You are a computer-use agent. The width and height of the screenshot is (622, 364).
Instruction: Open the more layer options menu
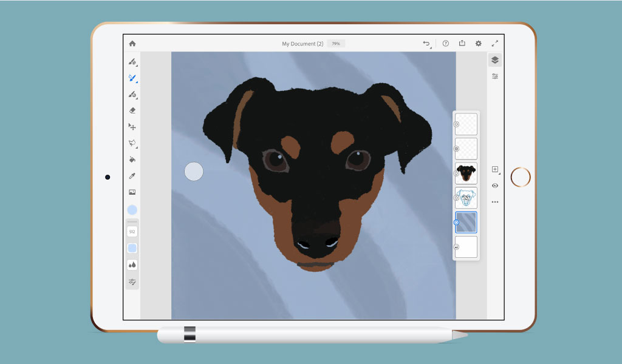point(495,202)
